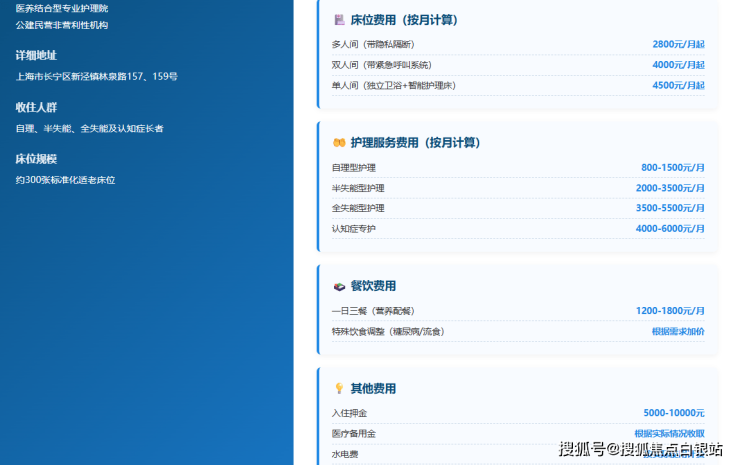Select the 其他费用 heading

coord(373,389)
